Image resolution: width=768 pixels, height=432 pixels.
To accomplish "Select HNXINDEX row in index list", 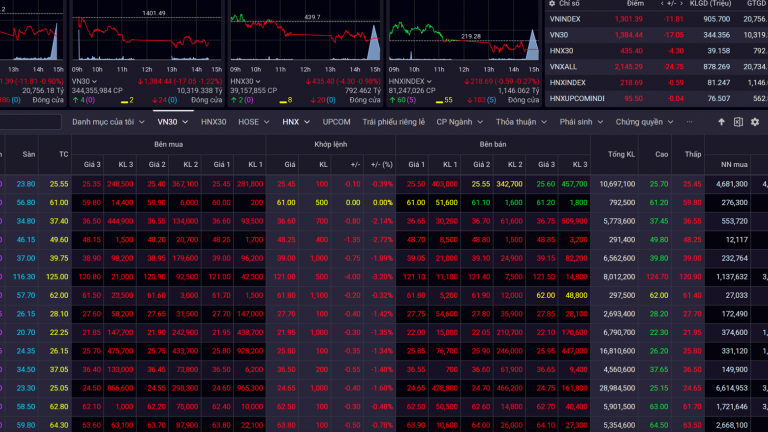I will coord(656,83).
